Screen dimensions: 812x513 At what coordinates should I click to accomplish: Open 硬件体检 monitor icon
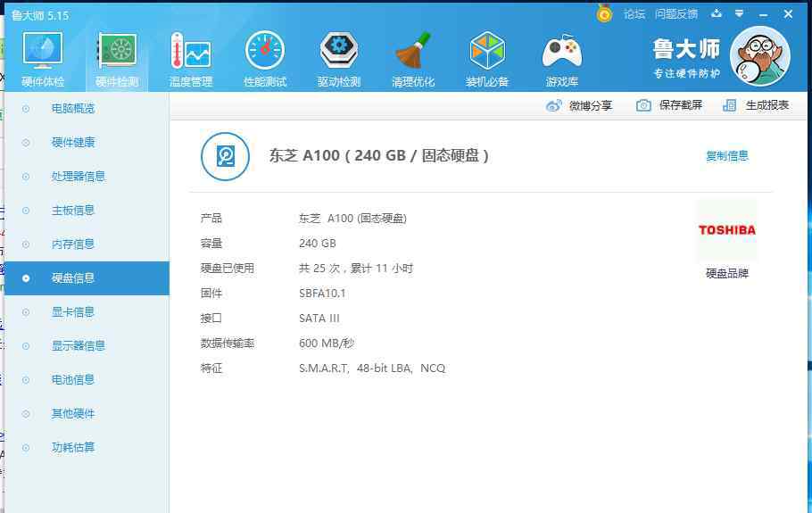[43, 50]
